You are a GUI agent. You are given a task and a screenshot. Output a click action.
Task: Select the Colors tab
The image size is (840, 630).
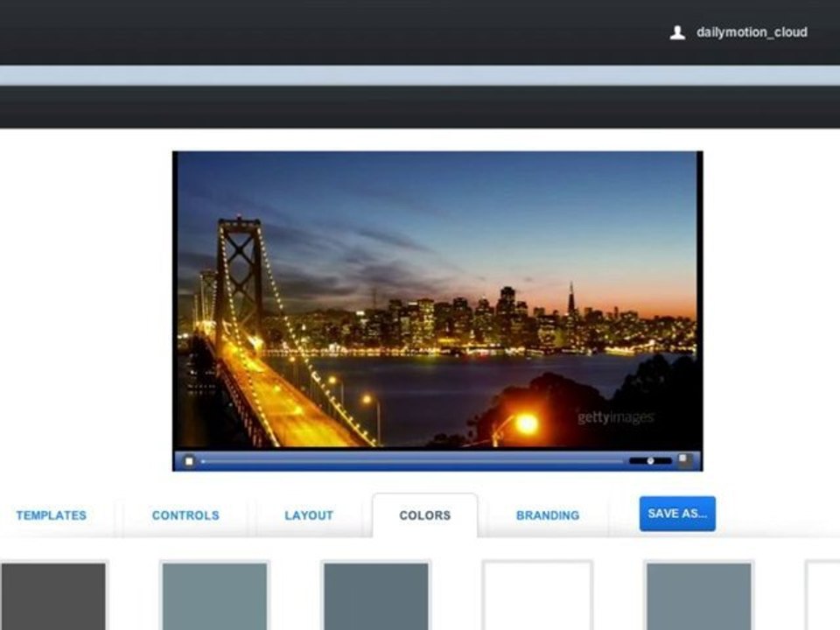pyautogui.click(x=425, y=515)
